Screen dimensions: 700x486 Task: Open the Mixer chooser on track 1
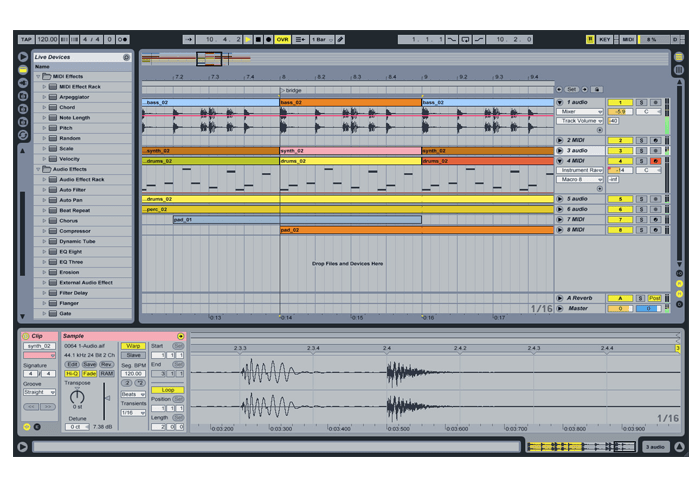(x=580, y=112)
